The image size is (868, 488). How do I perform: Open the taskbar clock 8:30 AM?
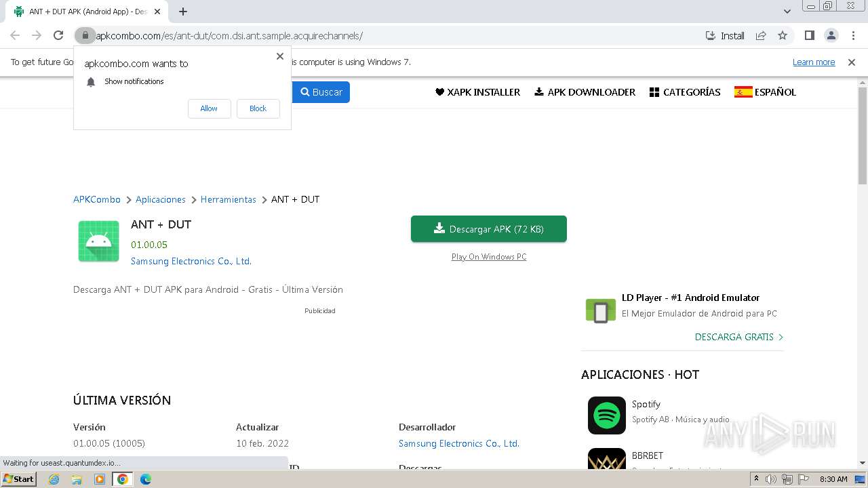click(833, 479)
